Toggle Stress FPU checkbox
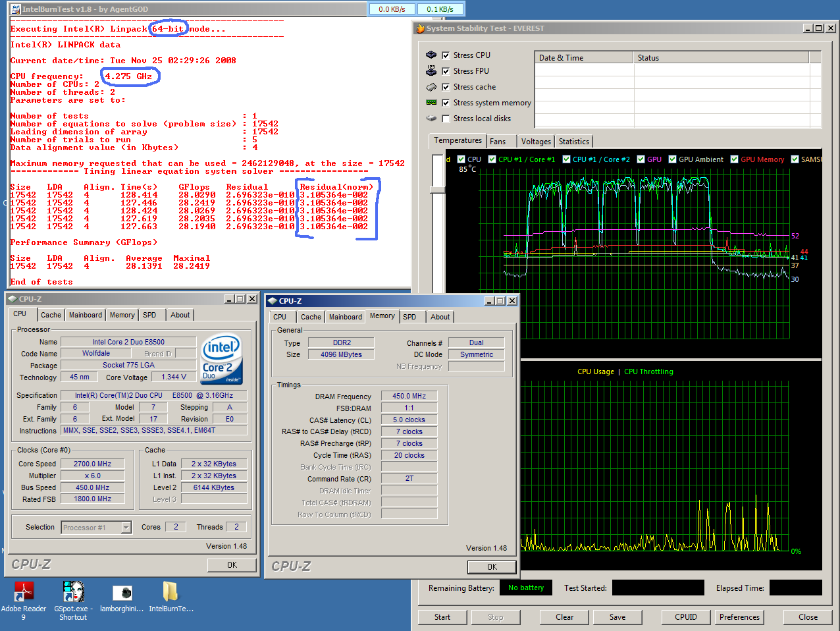Screen dimensions: 840x631 coord(446,71)
